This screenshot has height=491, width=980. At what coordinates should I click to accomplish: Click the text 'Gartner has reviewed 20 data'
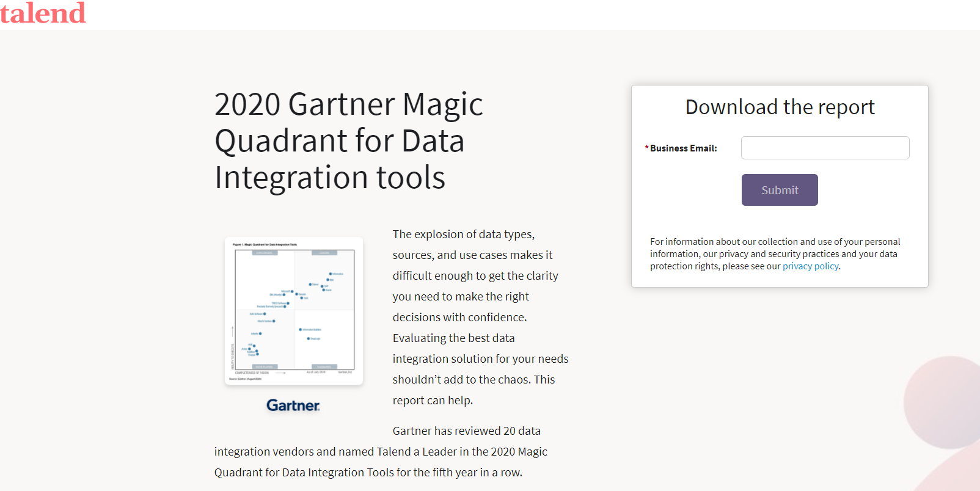point(467,431)
